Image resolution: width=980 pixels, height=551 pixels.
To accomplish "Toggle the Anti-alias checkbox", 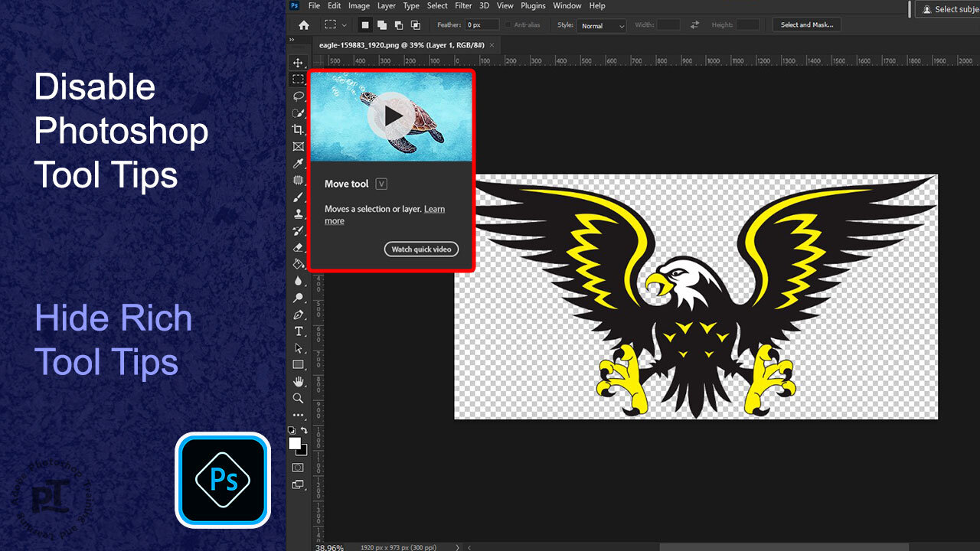I will [x=508, y=25].
